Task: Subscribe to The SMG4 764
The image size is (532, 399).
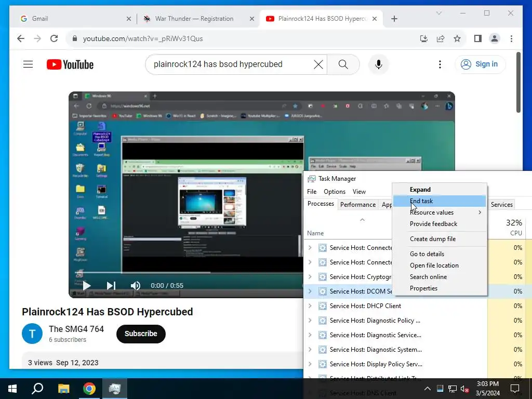Action: (x=141, y=334)
